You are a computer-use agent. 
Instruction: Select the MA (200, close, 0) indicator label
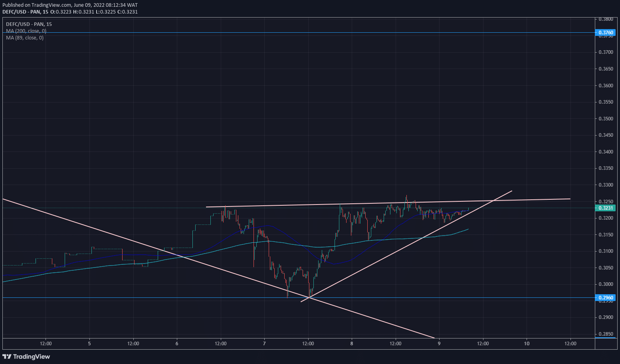click(x=26, y=31)
